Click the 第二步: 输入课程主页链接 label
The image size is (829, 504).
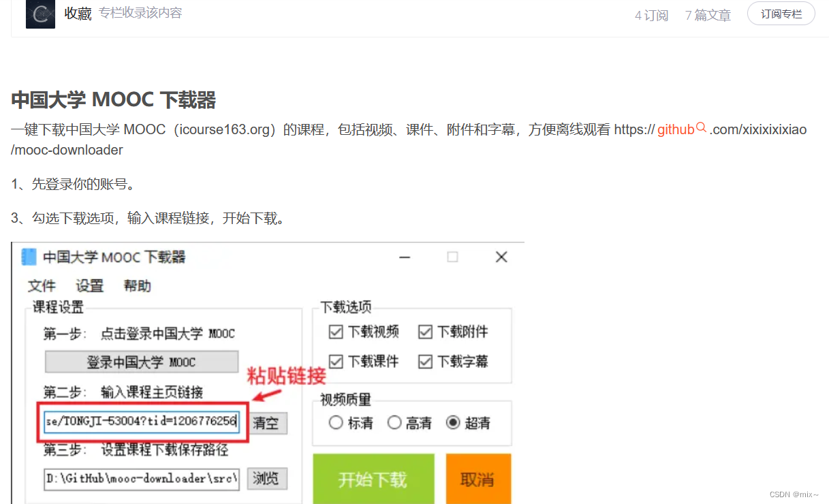[x=123, y=392]
